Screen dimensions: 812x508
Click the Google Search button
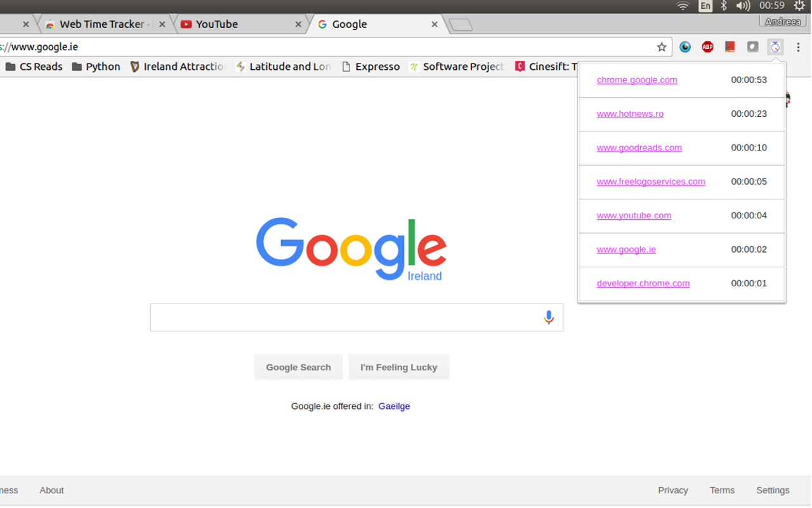pyautogui.click(x=298, y=367)
